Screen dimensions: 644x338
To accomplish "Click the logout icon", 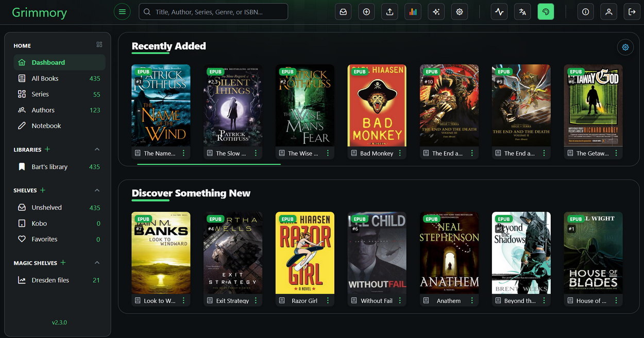I will 632,11.
